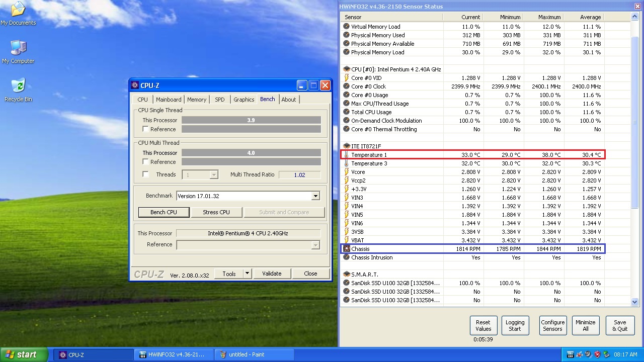Click the thermometer icon for Temperature 1
Screen dimensions: 644x362
click(x=346, y=155)
